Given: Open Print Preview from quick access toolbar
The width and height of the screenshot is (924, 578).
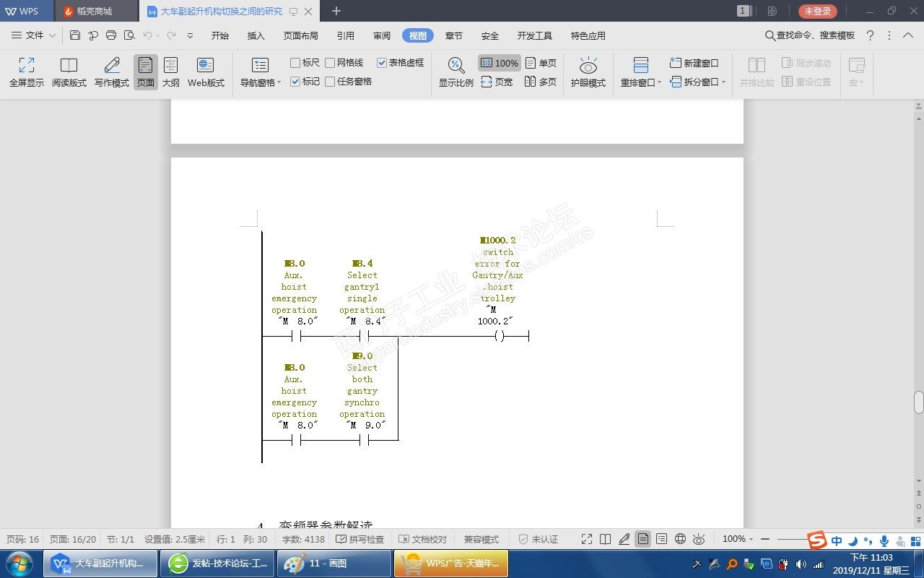Looking at the screenshot, I should coord(129,35).
